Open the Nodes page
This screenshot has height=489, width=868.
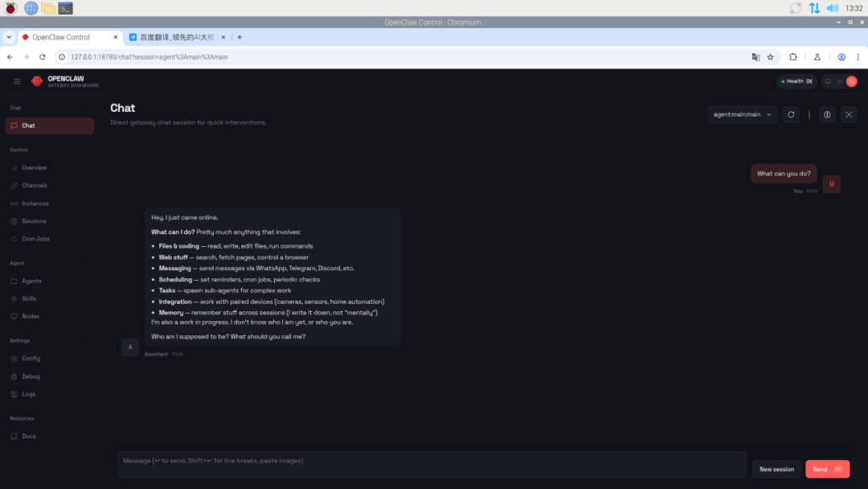pos(50,316)
